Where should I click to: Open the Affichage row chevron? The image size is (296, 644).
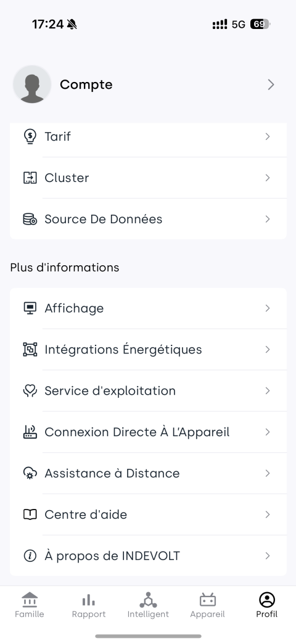tap(268, 308)
